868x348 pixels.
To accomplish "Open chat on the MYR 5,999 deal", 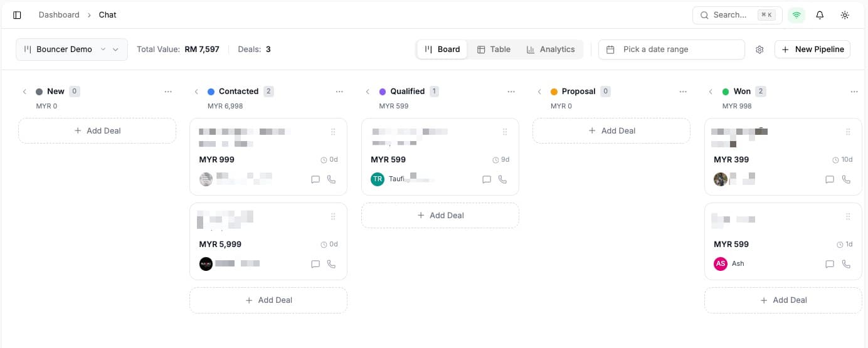I will tap(315, 264).
